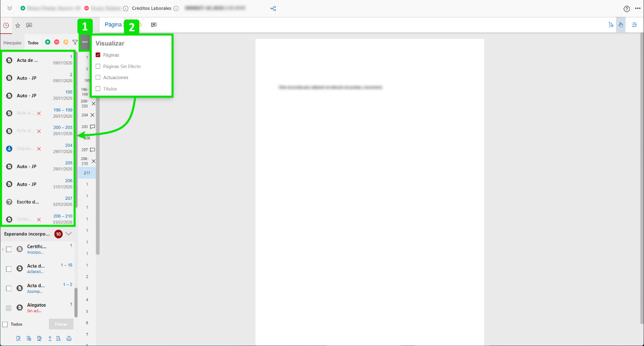This screenshot has height=346, width=644.
Task: Switch to the Principales tab
Action: [13, 43]
